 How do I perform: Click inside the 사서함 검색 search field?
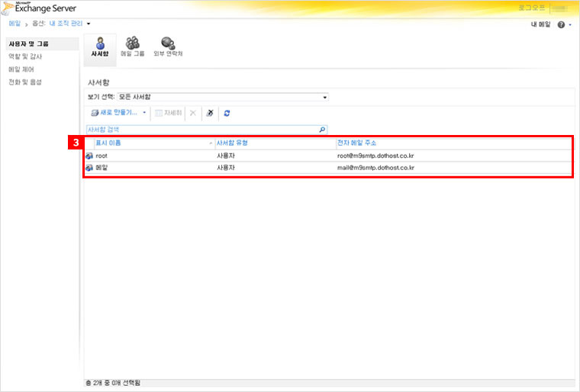pyautogui.click(x=198, y=130)
